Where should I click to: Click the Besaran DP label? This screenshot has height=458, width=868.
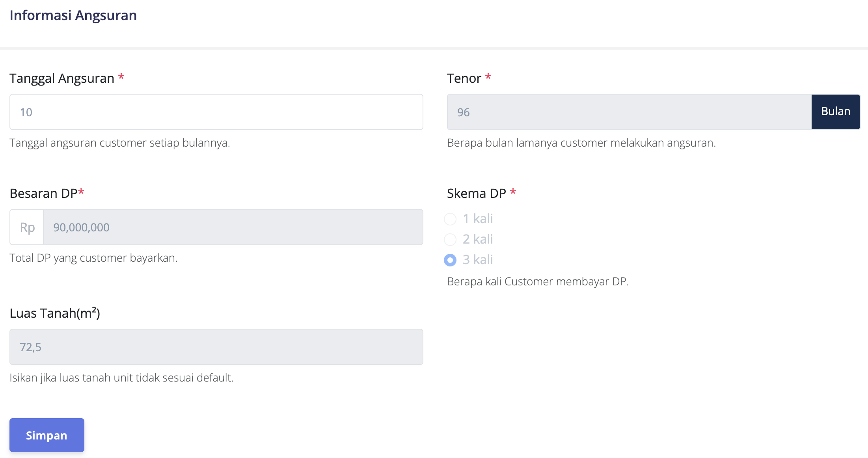[43, 193]
